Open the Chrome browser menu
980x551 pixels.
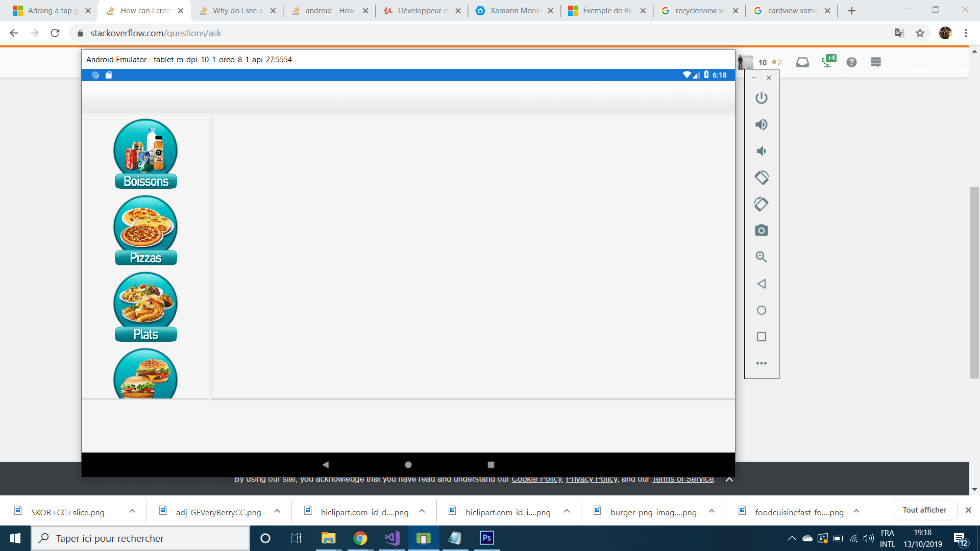pos(966,33)
